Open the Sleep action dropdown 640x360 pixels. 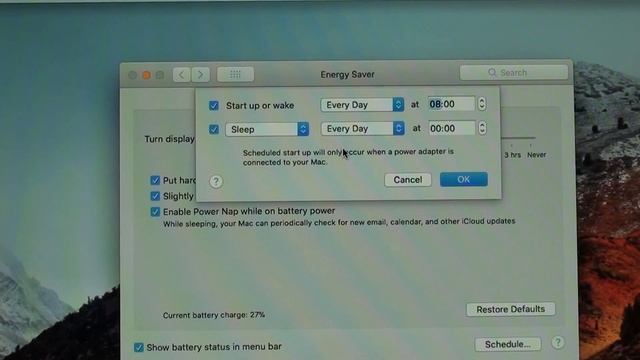[267, 129]
